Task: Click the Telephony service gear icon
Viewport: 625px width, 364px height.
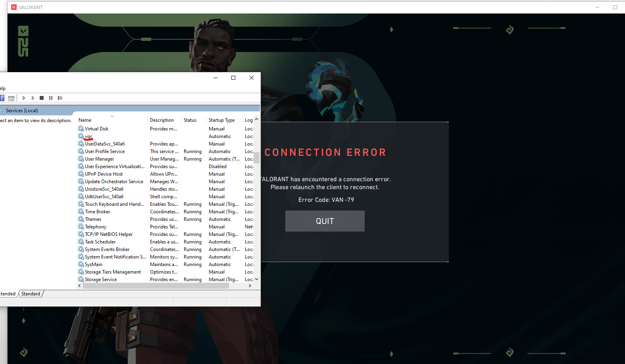Action: click(81, 226)
